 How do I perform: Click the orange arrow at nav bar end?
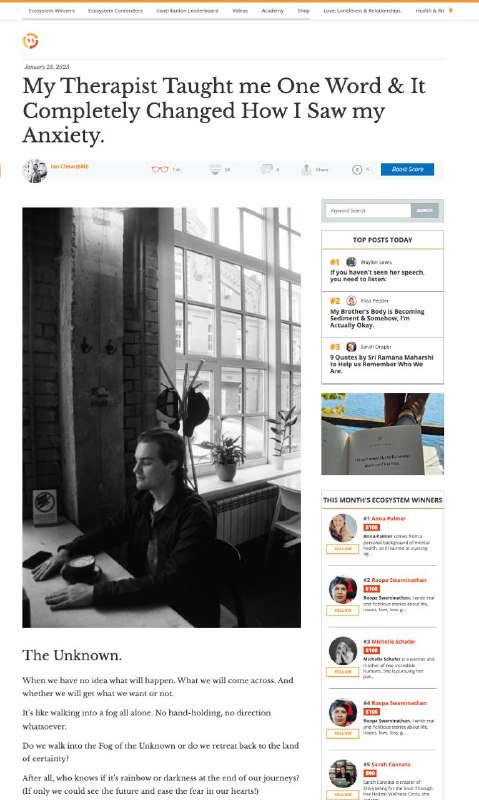pyautogui.click(x=451, y=10)
